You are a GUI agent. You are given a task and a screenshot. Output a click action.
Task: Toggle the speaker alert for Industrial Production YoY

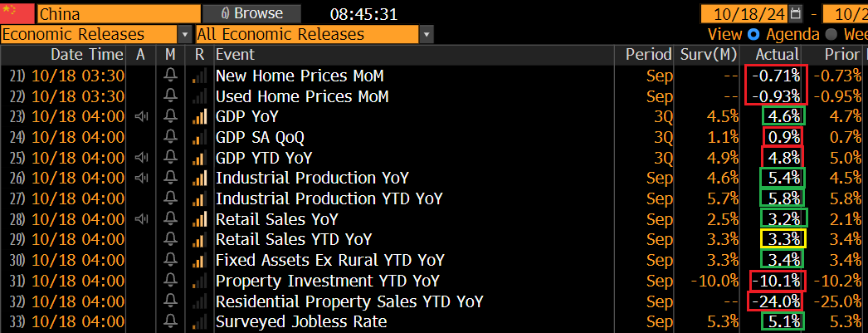(142, 179)
